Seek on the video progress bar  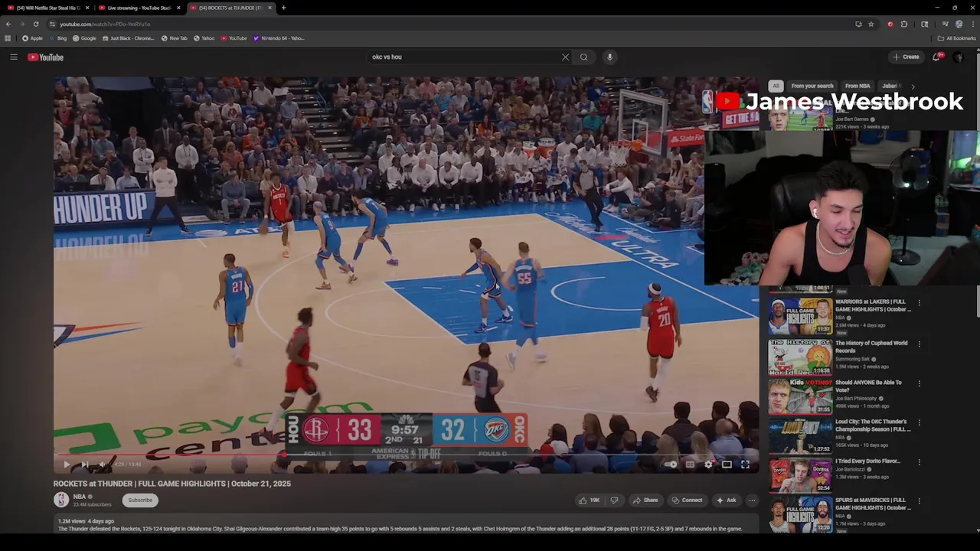pos(406,455)
